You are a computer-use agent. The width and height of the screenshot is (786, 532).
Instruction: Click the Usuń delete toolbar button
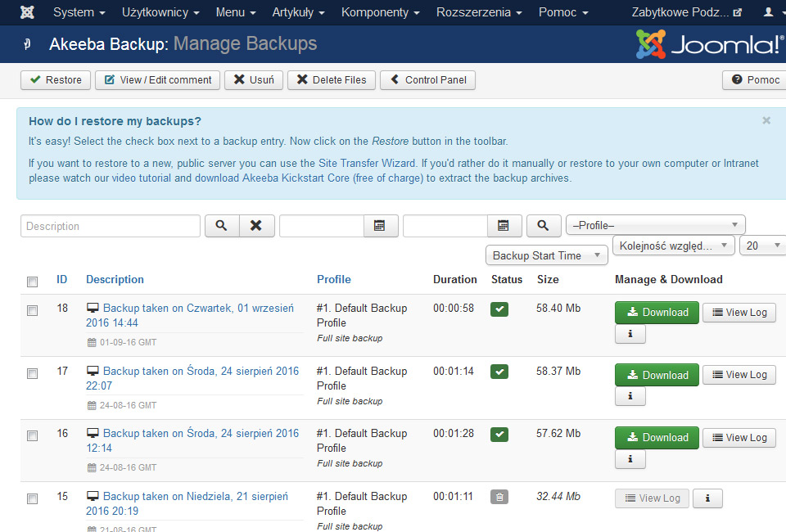254,80
